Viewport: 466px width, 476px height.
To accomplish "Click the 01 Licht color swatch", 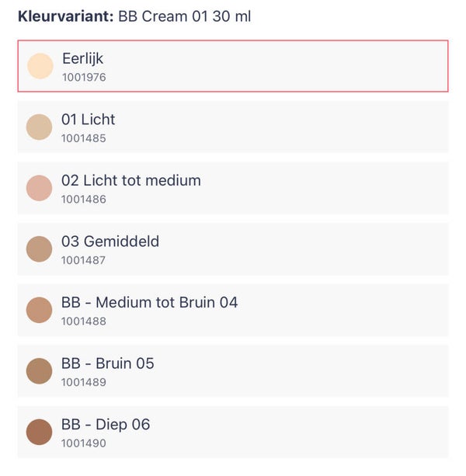I will (39, 127).
